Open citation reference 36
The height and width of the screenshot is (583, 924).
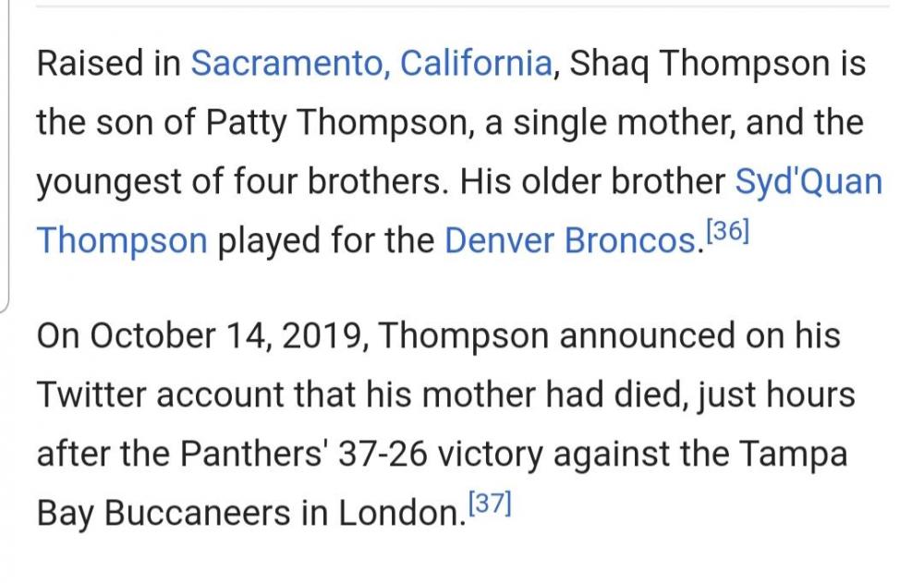(727, 231)
